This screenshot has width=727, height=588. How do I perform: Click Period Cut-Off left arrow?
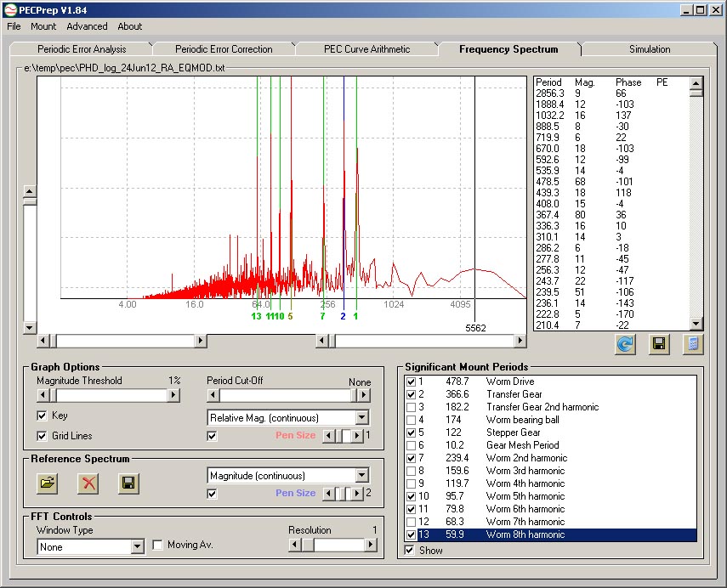coord(213,395)
